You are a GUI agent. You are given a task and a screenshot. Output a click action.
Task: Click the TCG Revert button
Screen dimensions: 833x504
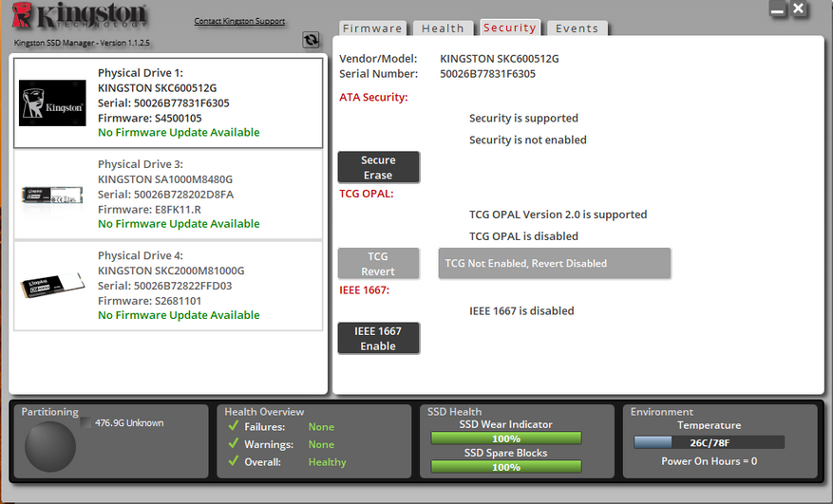click(378, 264)
